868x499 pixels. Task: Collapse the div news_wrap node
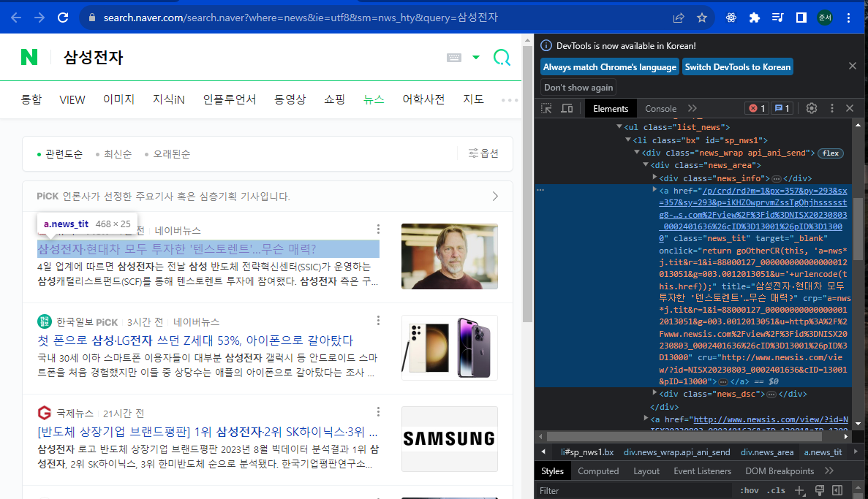637,152
